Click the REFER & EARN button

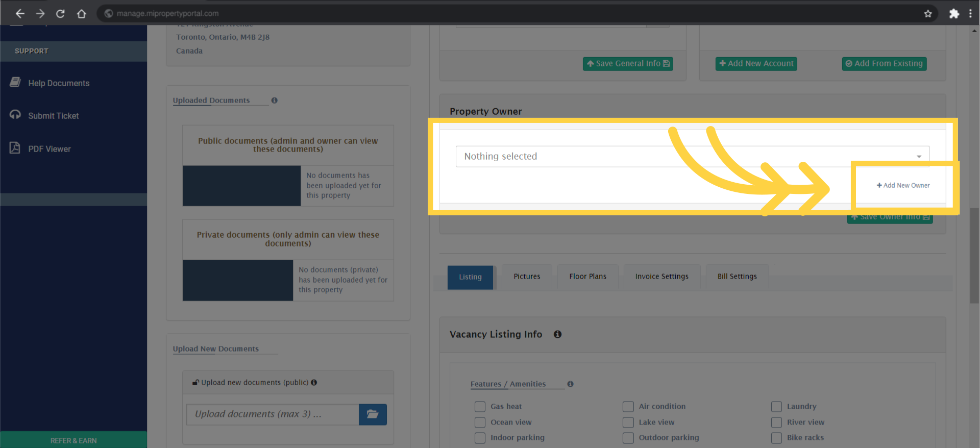tap(73, 440)
